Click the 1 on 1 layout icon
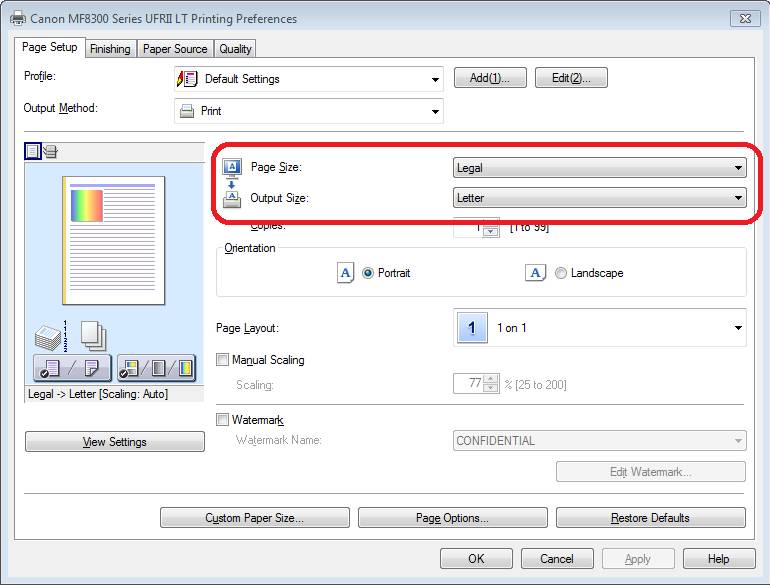770x585 pixels. point(472,328)
